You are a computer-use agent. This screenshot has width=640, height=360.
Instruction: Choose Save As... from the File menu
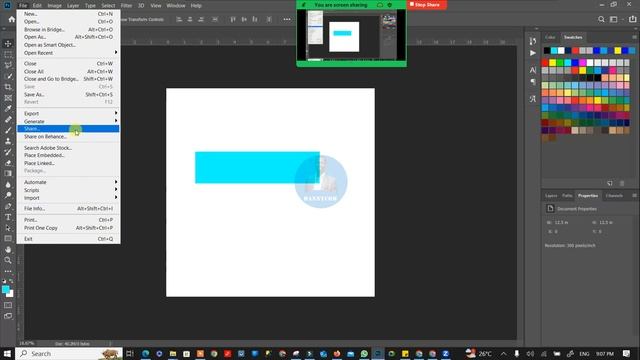[69, 94]
